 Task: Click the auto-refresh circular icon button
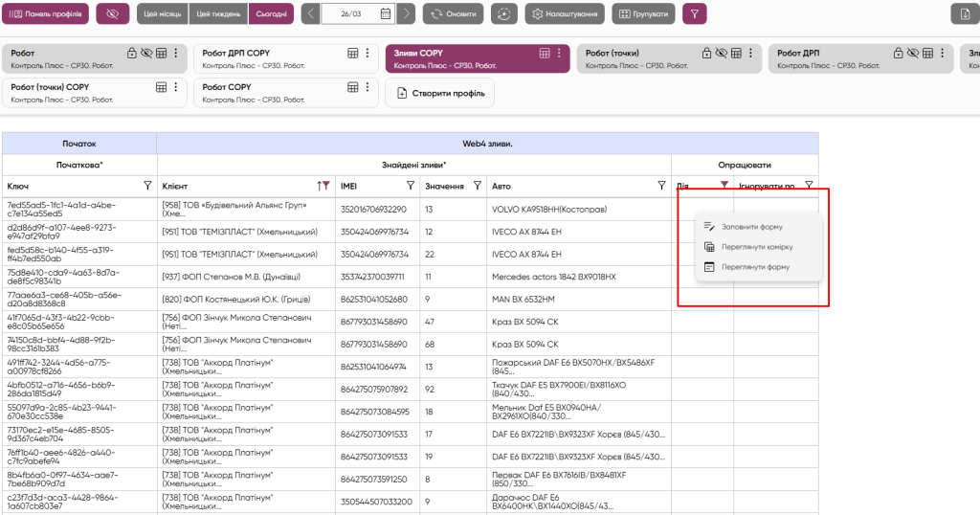504,13
